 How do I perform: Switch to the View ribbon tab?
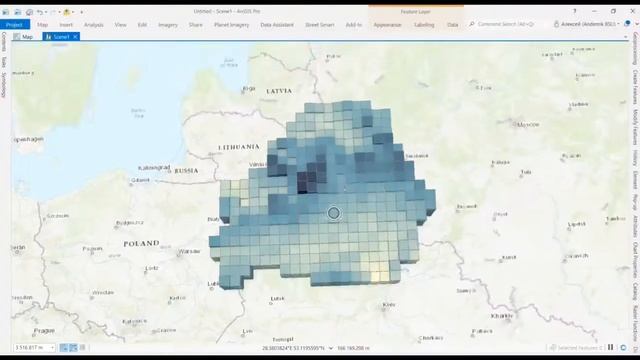[x=120, y=24]
